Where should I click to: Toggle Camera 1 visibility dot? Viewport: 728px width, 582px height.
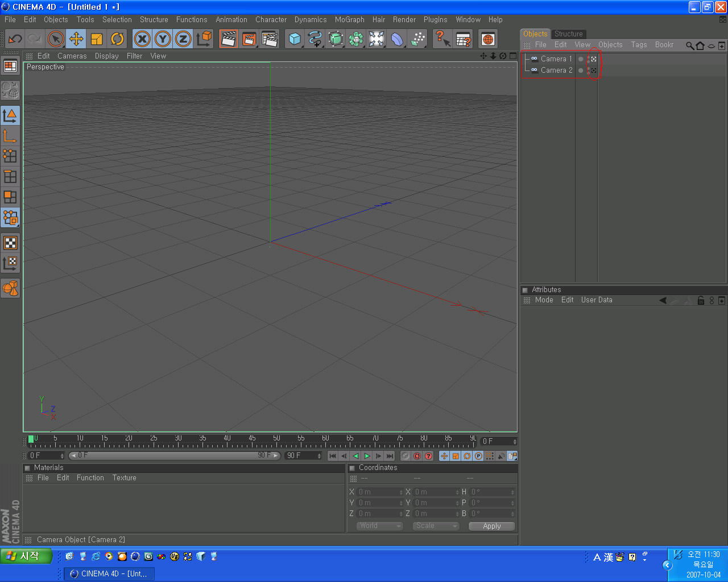pos(581,59)
